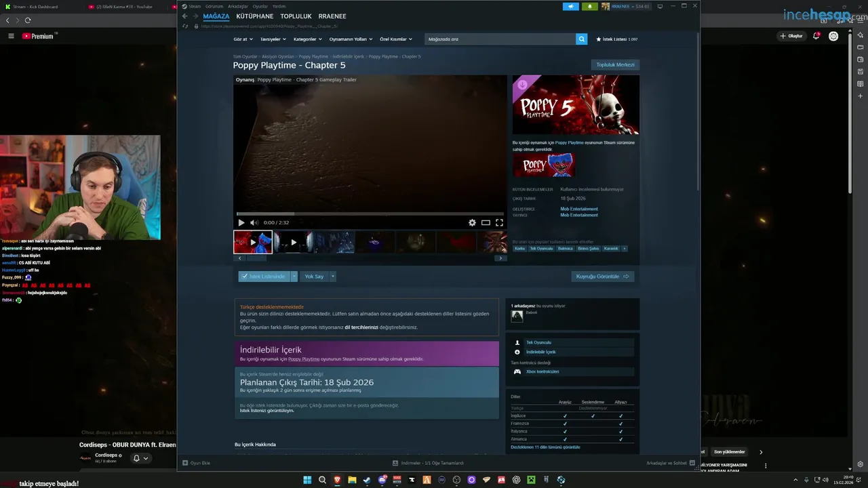
Task: Open Steam downloads status İndirmeler
Action: pyautogui.click(x=428, y=463)
